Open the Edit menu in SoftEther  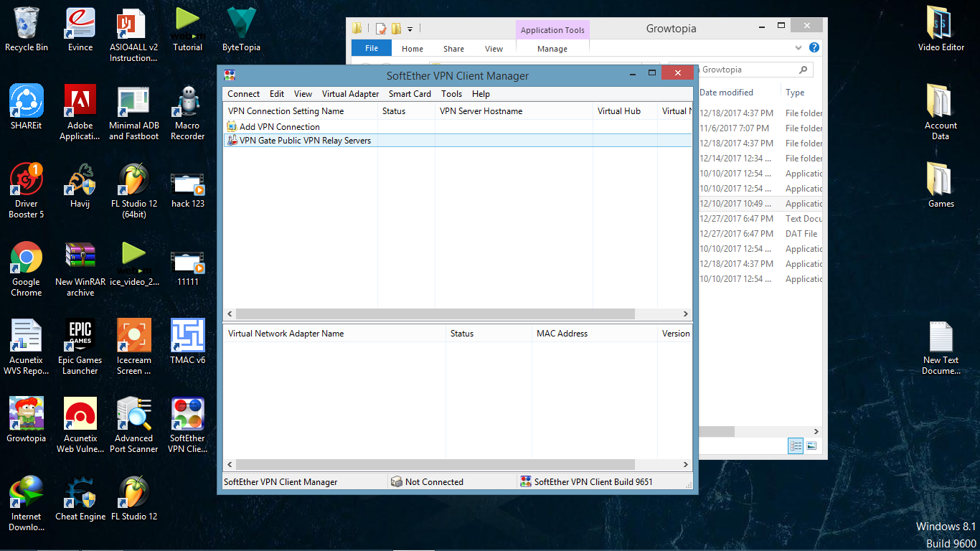click(x=277, y=94)
